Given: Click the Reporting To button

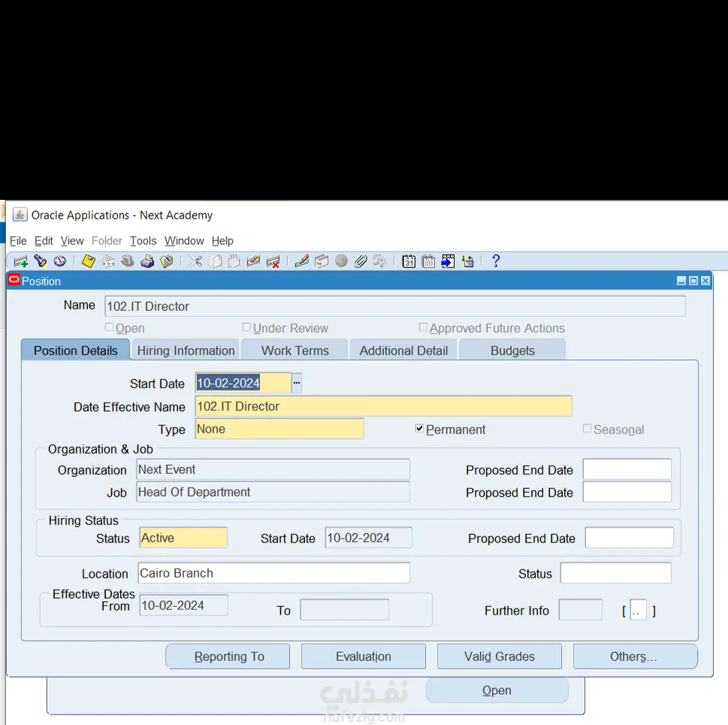Looking at the screenshot, I should point(228,657).
